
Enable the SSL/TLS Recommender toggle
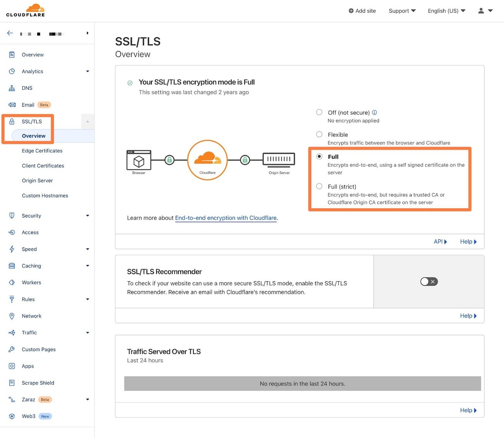pyautogui.click(x=429, y=282)
